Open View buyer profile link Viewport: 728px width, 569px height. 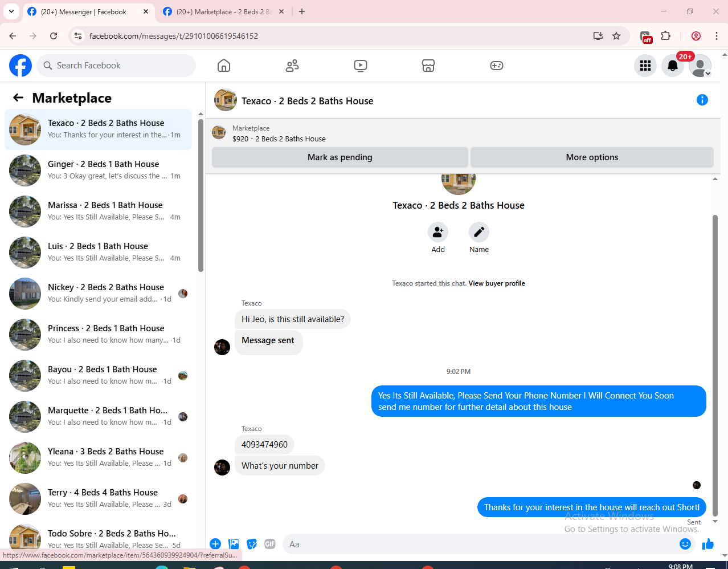(497, 283)
